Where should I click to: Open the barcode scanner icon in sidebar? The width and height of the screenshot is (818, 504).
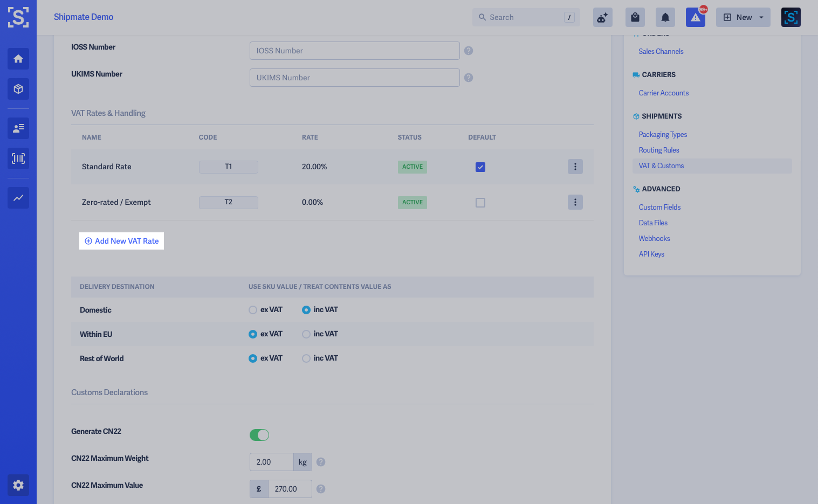coord(18,158)
